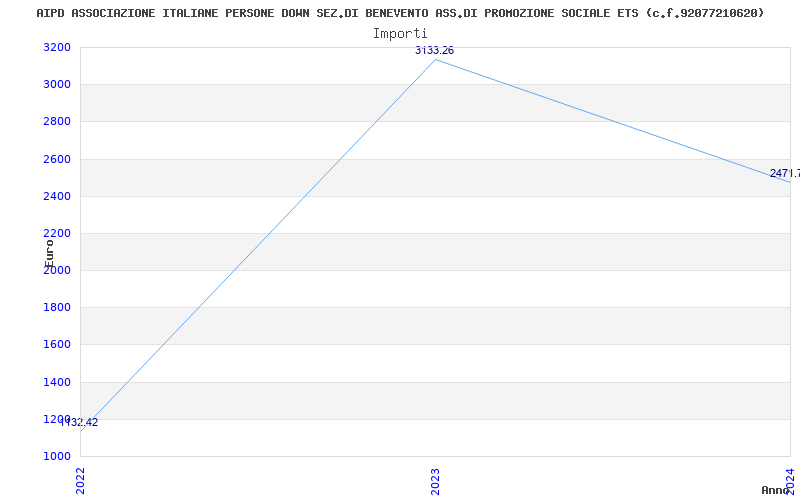Viewport: 800px width, 500px height.
Task: Click the 2400 y-axis tick label
Action: pos(57,196)
